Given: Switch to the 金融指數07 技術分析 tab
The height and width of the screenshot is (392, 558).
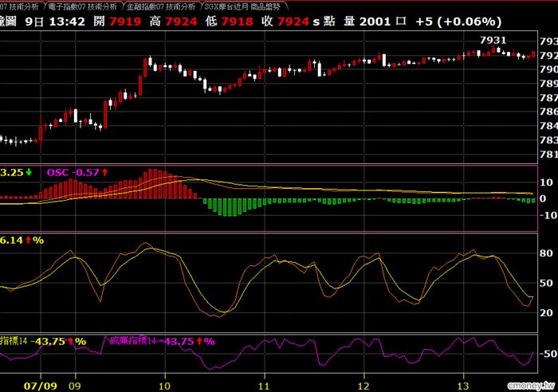Looking at the screenshot, I should click(x=161, y=6).
